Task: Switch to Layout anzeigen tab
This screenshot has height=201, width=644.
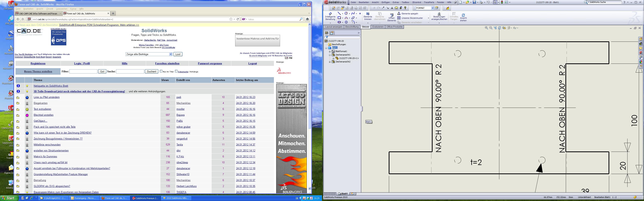Action: click(x=333, y=27)
